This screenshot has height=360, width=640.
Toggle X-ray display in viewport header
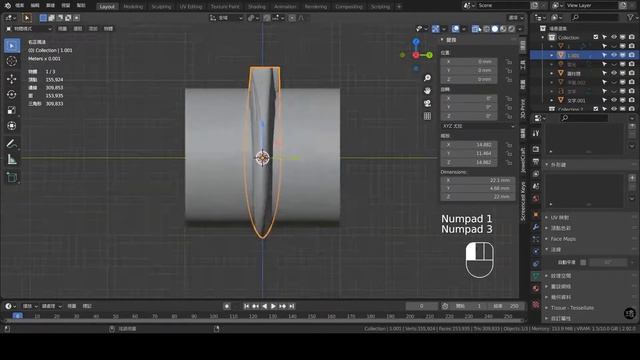click(476, 29)
